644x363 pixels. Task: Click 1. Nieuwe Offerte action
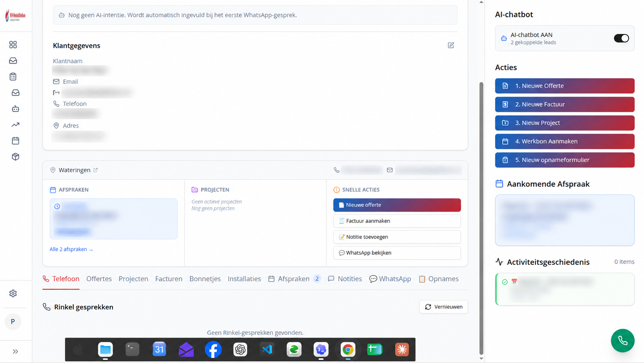[x=565, y=86]
